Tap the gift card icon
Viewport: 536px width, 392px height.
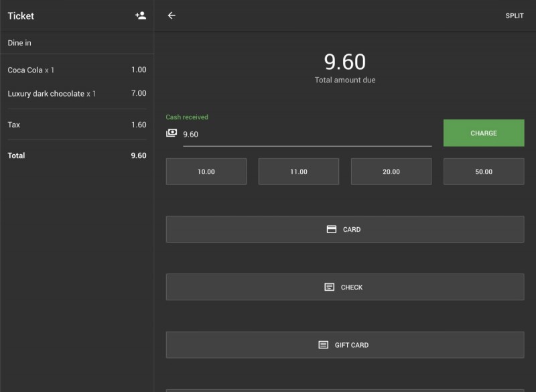[325, 344]
